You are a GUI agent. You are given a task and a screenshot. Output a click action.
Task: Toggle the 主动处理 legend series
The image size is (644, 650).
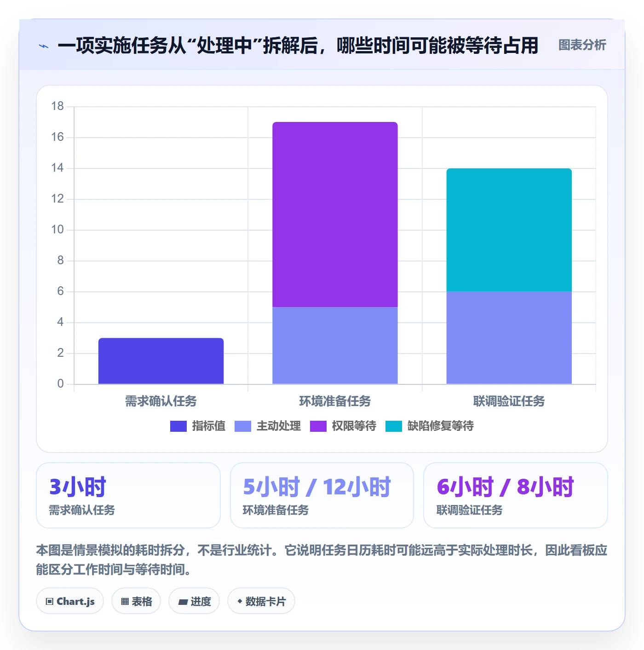(x=268, y=426)
